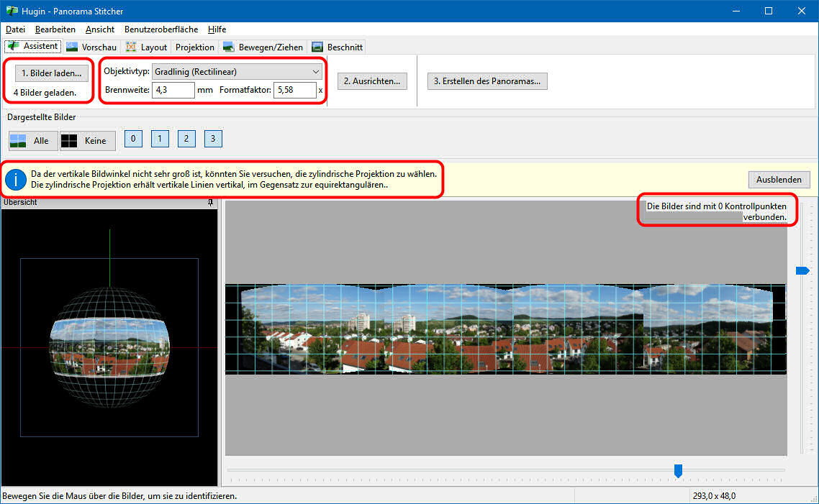Image resolution: width=819 pixels, height=504 pixels.
Task: Click the '2. Ausrichten...' button
Action: 371,81
